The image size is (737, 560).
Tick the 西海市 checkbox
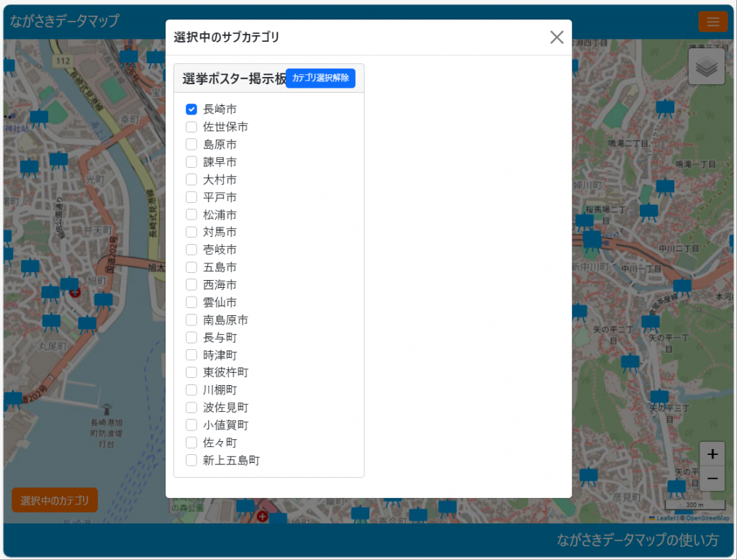click(191, 285)
